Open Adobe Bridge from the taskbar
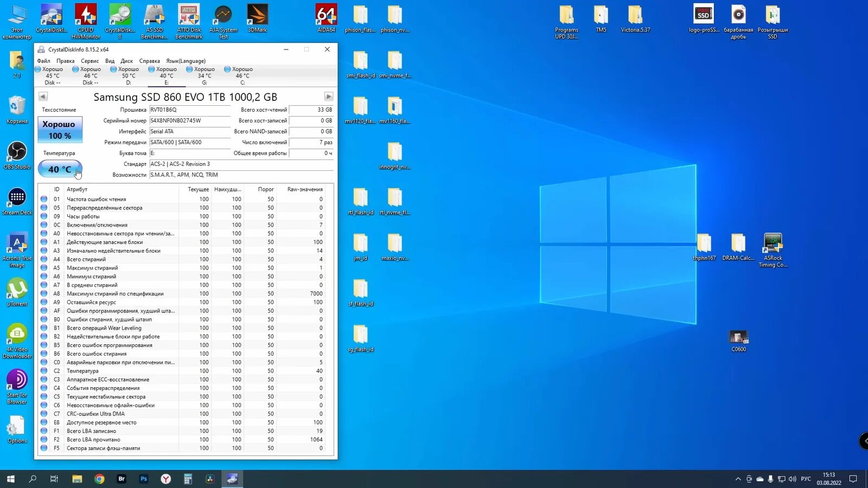 pos(122,479)
